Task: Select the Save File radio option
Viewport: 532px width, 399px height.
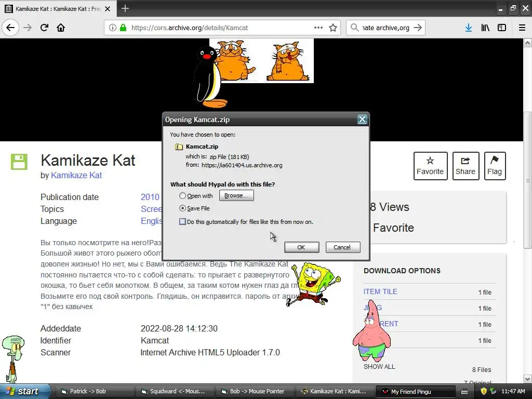Action: (182, 208)
